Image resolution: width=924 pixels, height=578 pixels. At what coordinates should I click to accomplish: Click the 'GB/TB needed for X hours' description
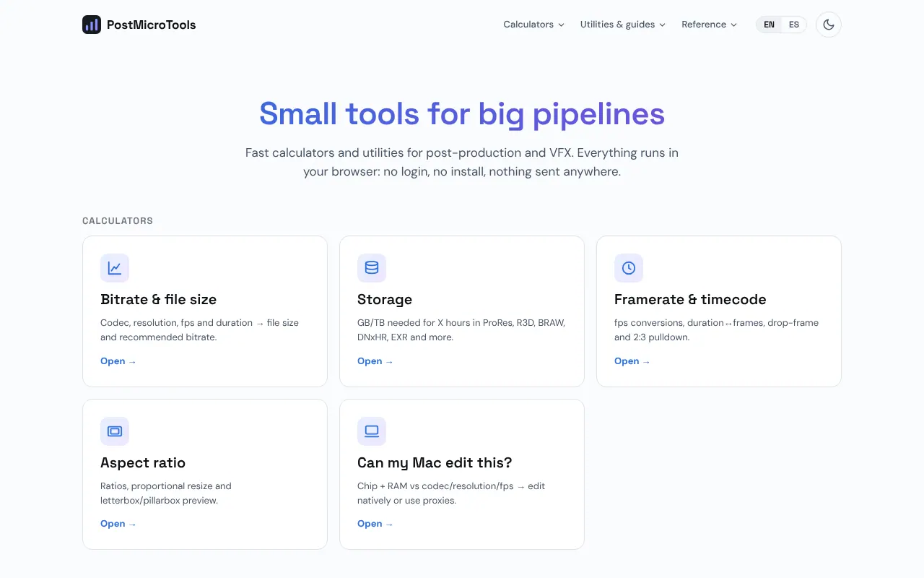(461, 330)
